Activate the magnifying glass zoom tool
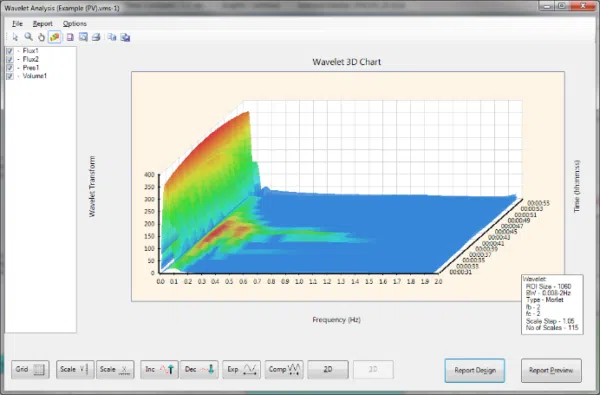Image resolution: width=600 pixels, height=395 pixels. 28,37
